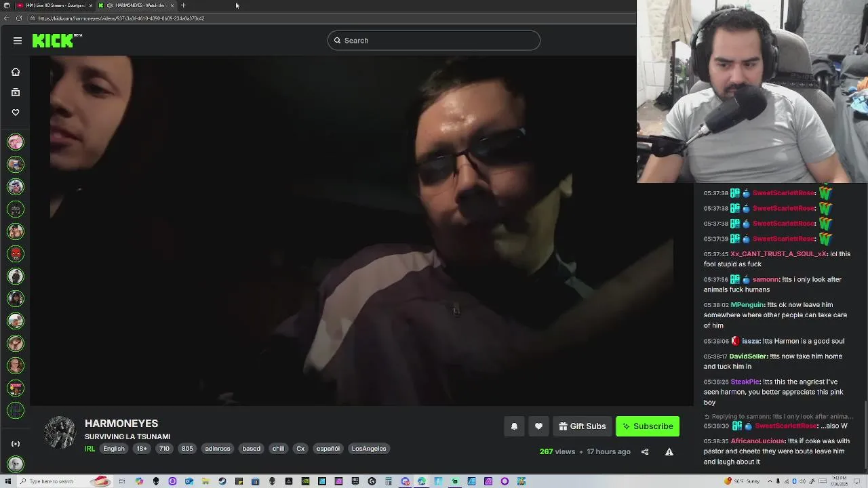The height and width of the screenshot is (488, 868).
Task: Click username DavidSeller in chat
Action: coord(748,357)
